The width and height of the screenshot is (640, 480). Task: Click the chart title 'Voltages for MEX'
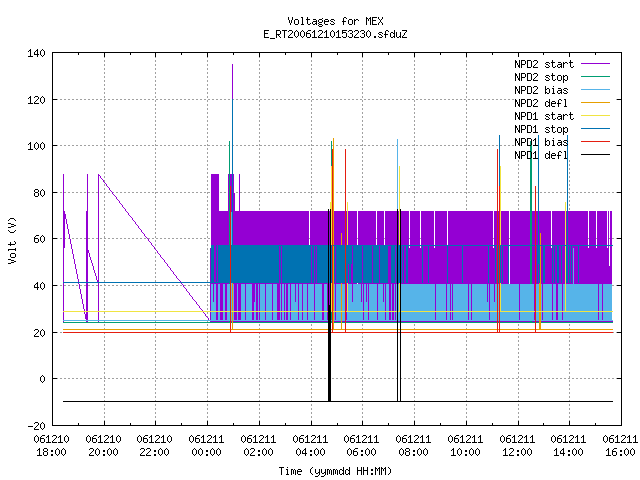(335, 21)
